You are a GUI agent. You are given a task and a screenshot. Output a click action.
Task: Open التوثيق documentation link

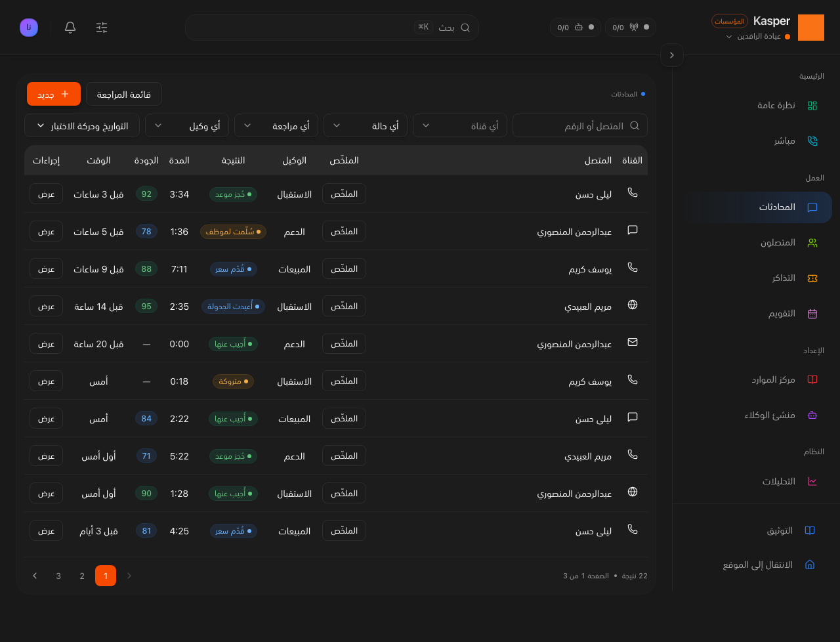755,530
